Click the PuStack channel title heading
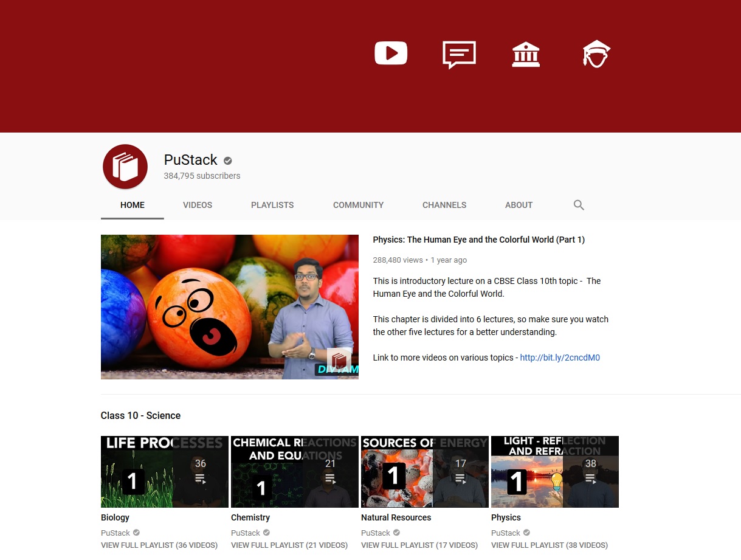 [x=190, y=160]
